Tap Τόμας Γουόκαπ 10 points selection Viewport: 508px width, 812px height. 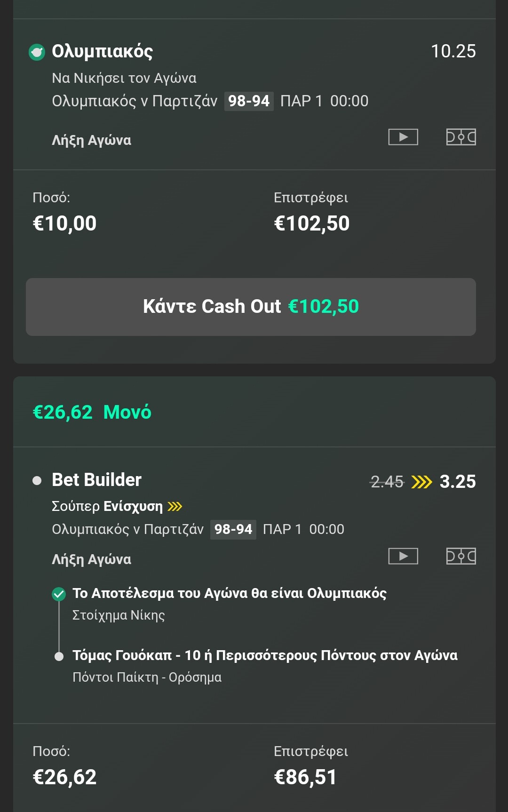click(265, 655)
